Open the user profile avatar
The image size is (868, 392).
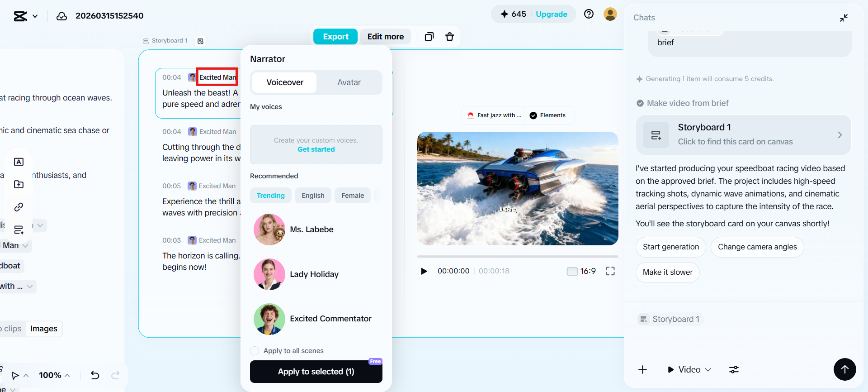610,14
